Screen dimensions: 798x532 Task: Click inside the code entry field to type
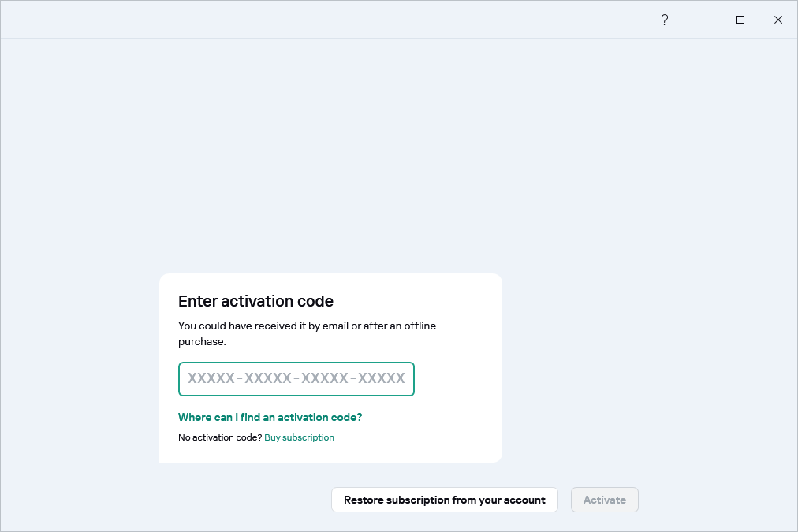296,379
